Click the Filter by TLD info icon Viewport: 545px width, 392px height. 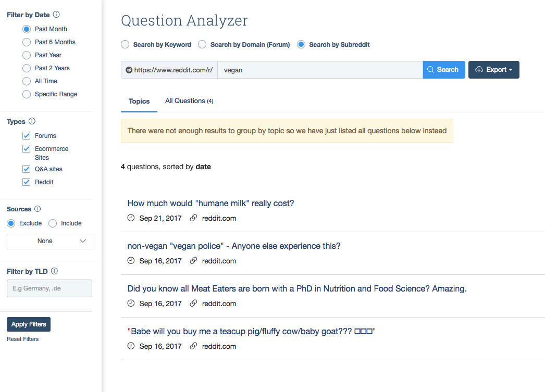pos(55,271)
